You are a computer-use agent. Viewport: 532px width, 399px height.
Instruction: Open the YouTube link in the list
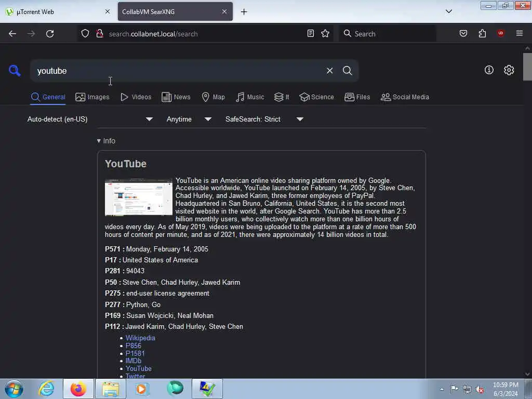tap(138, 368)
